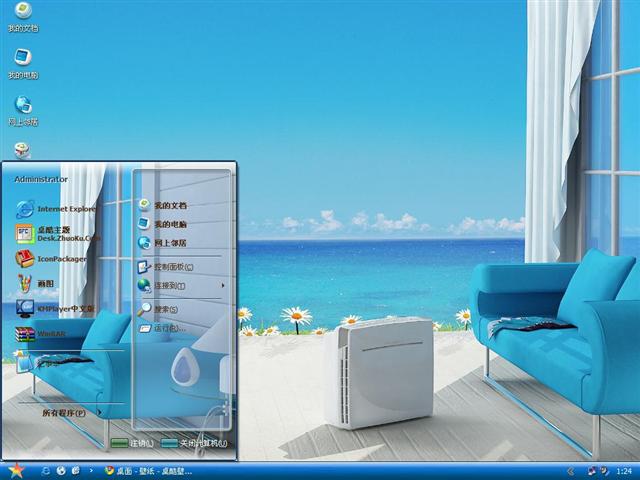Expand hidden system tray icons chevron
This screenshot has width=640, height=480.
pyautogui.click(x=570, y=471)
